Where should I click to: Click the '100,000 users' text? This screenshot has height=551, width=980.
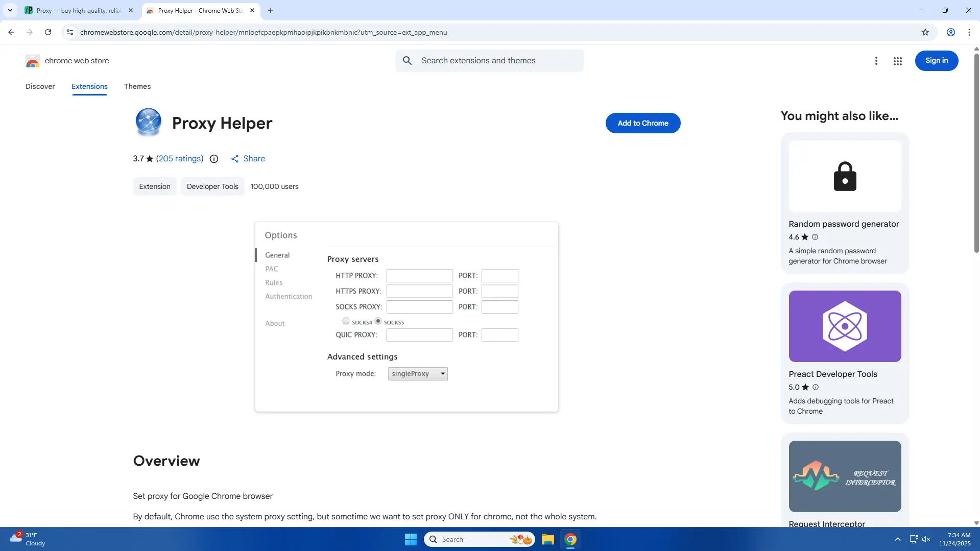pyautogui.click(x=275, y=186)
